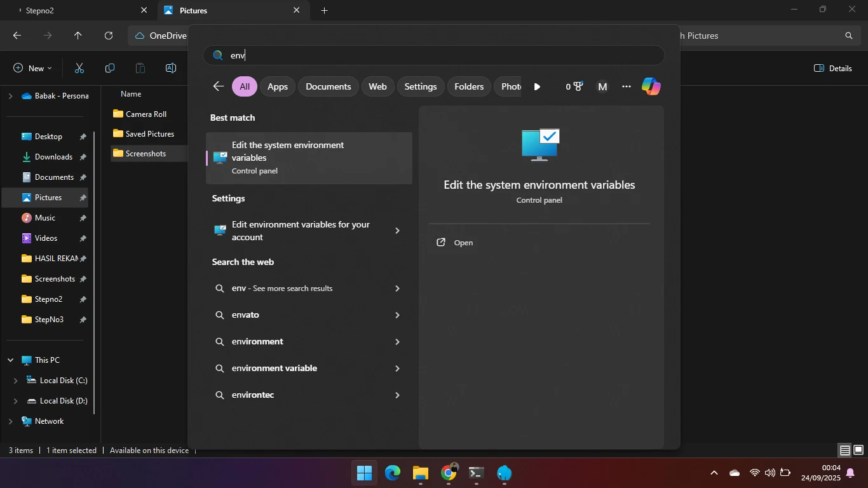Open Terminal from the taskbar

coord(477,473)
